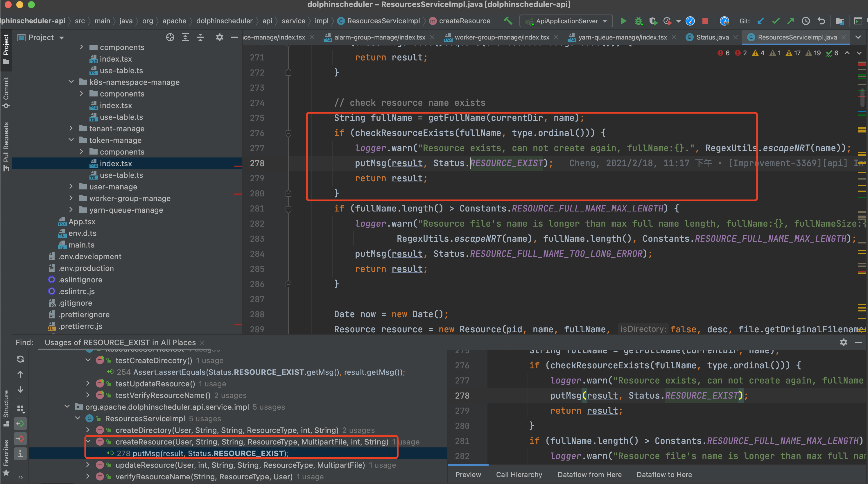Push commits with the Git push arrow

pyautogui.click(x=790, y=21)
